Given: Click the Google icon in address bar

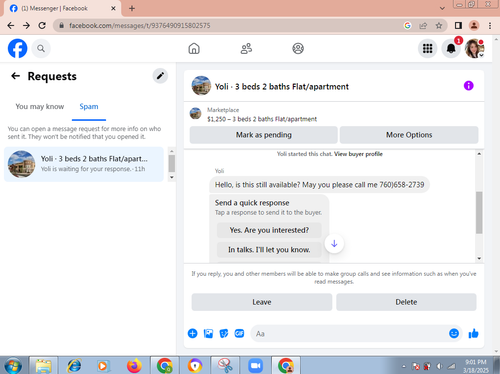Looking at the screenshot, I should pyautogui.click(x=407, y=25).
